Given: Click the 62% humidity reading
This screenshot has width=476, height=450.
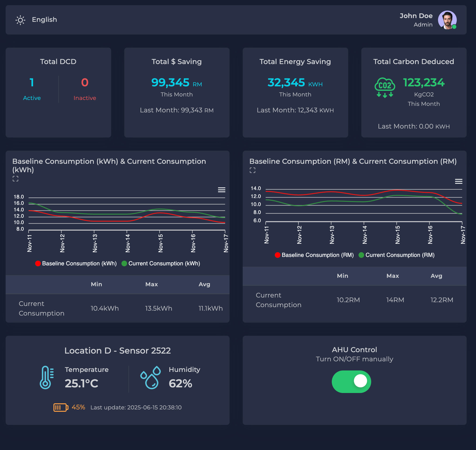Looking at the screenshot, I should [180, 383].
